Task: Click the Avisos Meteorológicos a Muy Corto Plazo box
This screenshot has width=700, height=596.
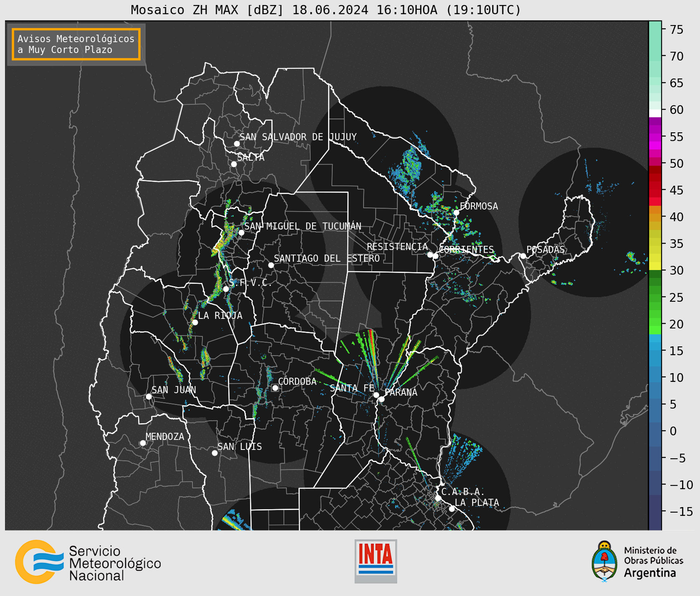Action: tap(76, 44)
